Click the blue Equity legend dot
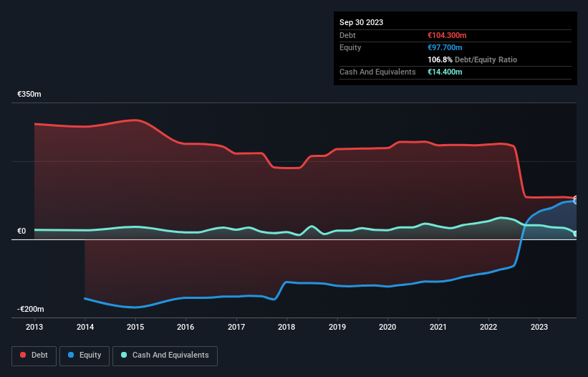Screen dimensions: 588x377 pyautogui.click(x=71, y=355)
